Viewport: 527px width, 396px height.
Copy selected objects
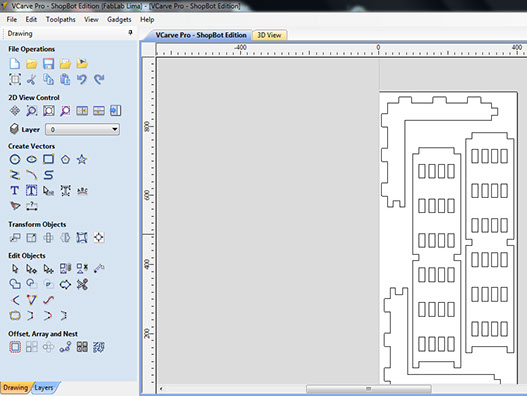48,79
